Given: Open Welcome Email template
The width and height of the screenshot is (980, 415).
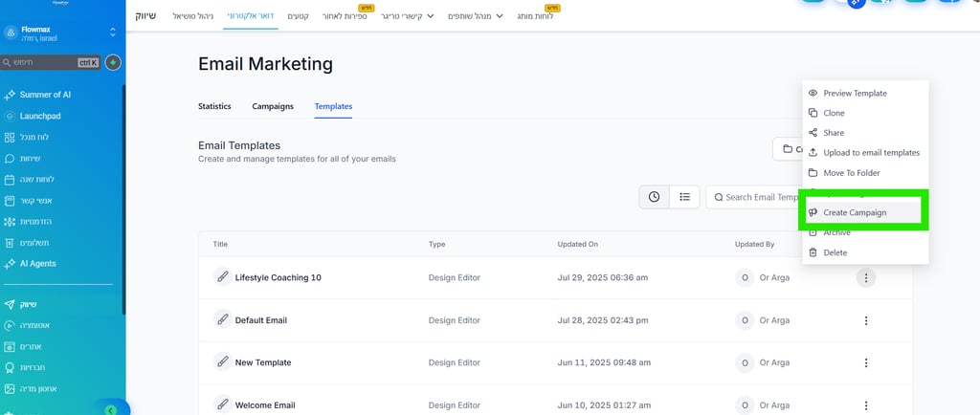Looking at the screenshot, I should pyautogui.click(x=265, y=405).
